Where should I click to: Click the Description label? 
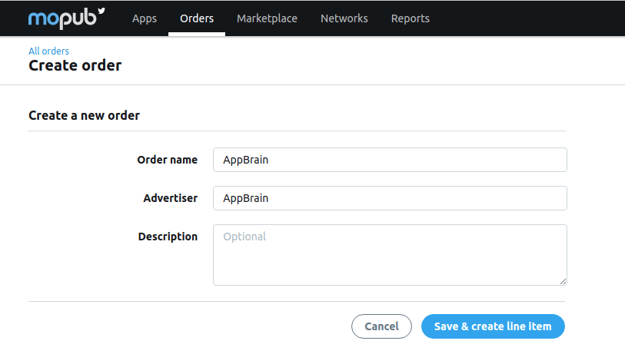coord(168,237)
